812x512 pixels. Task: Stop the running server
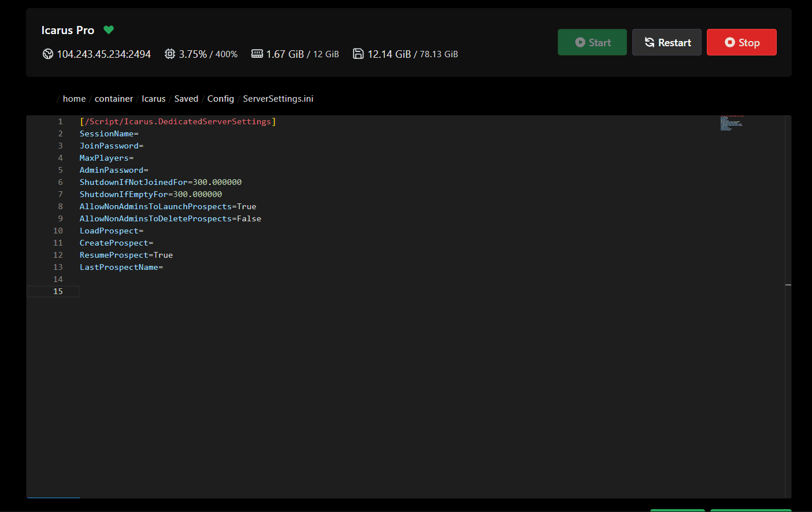tap(741, 42)
